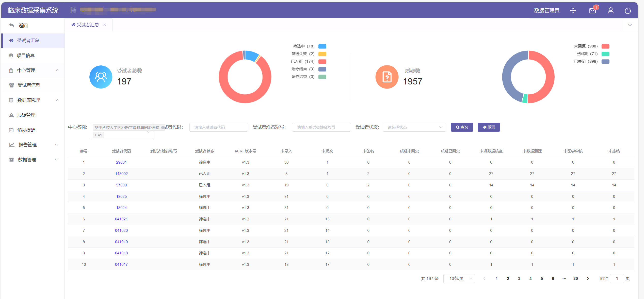Focus the 受试者姓名缩写 input field
Screen dimensions: 644x299
[321, 127]
